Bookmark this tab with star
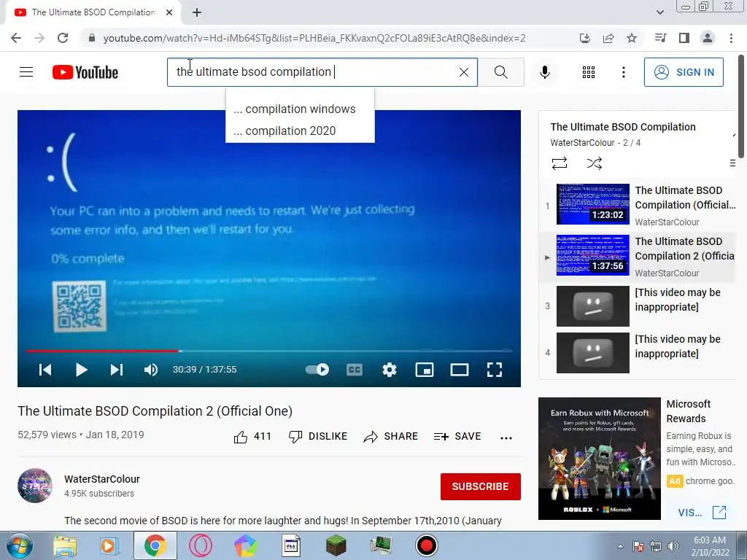 (x=632, y=38)
